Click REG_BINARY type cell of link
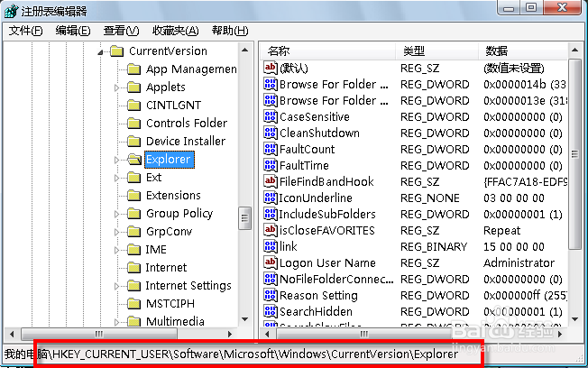The height and width of the screenshot is (368, 588). (x=434, y=246)
